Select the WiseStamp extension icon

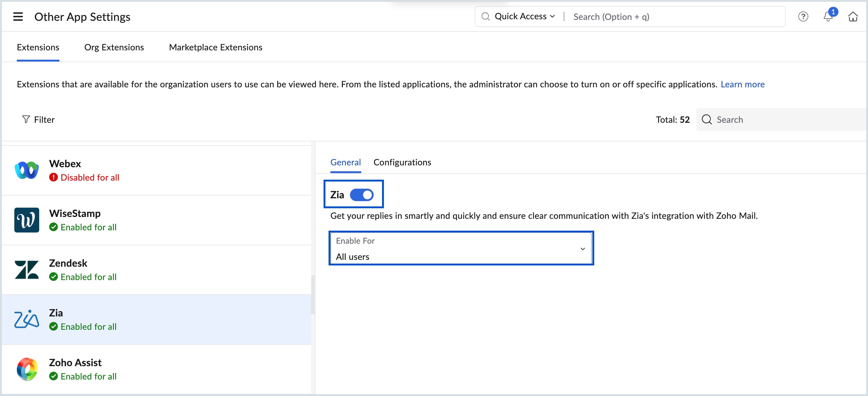pyautogui.click(x=27, y=220)
